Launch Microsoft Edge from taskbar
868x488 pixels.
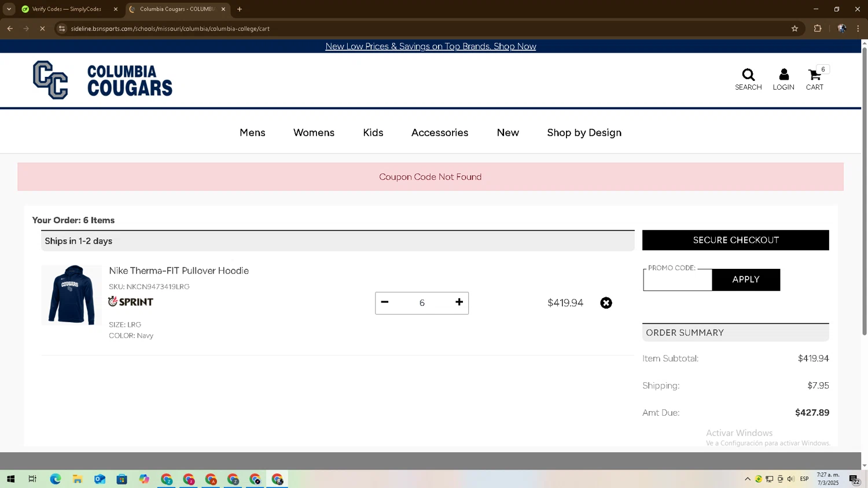click(x=56, y=479)
